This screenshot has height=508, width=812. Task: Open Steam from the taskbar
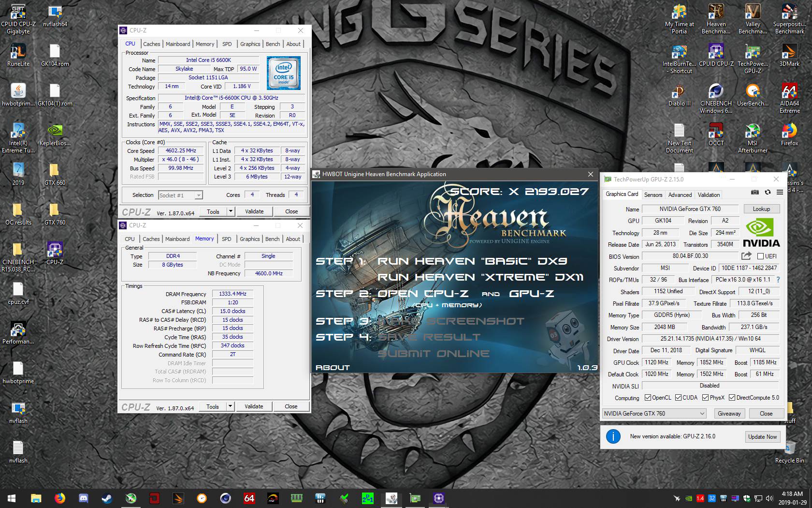pos(107,498)
